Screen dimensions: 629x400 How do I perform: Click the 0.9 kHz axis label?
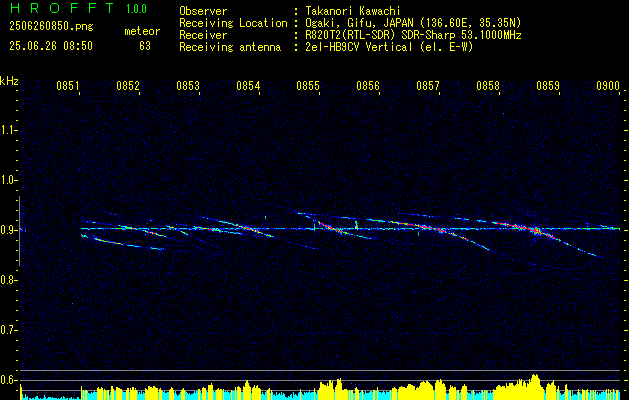[x=8, y=230]
